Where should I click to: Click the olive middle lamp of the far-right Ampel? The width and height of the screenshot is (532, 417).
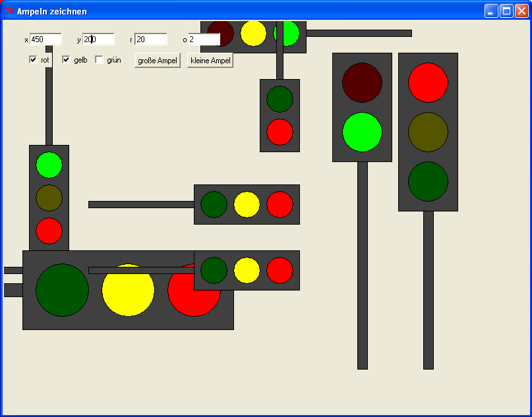point(429,132)
